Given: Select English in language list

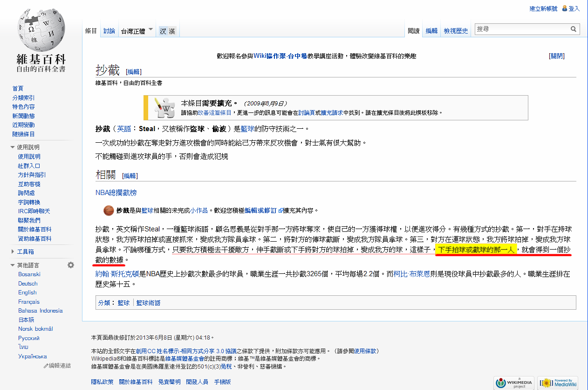Looking at the screenshot, I should (27, 292).
